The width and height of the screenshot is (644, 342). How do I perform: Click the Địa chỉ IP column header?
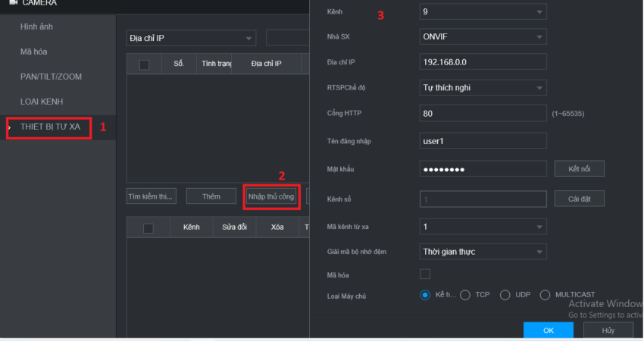(x=266, y=64)
